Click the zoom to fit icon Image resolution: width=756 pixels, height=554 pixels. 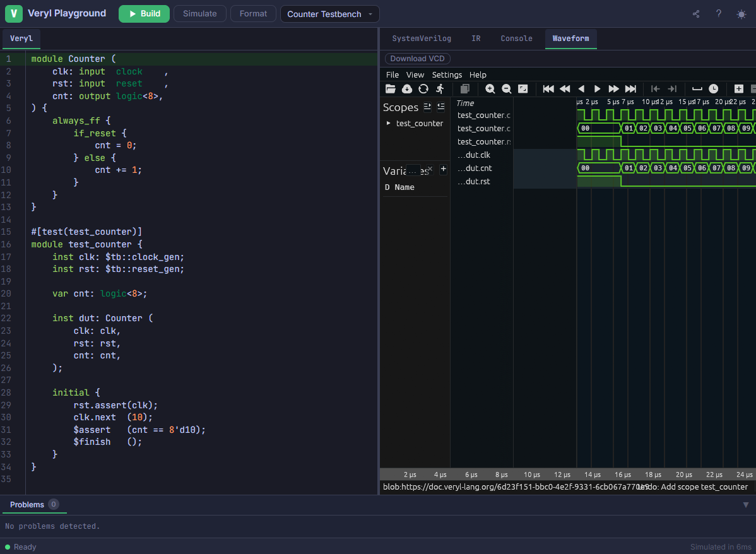523,89
